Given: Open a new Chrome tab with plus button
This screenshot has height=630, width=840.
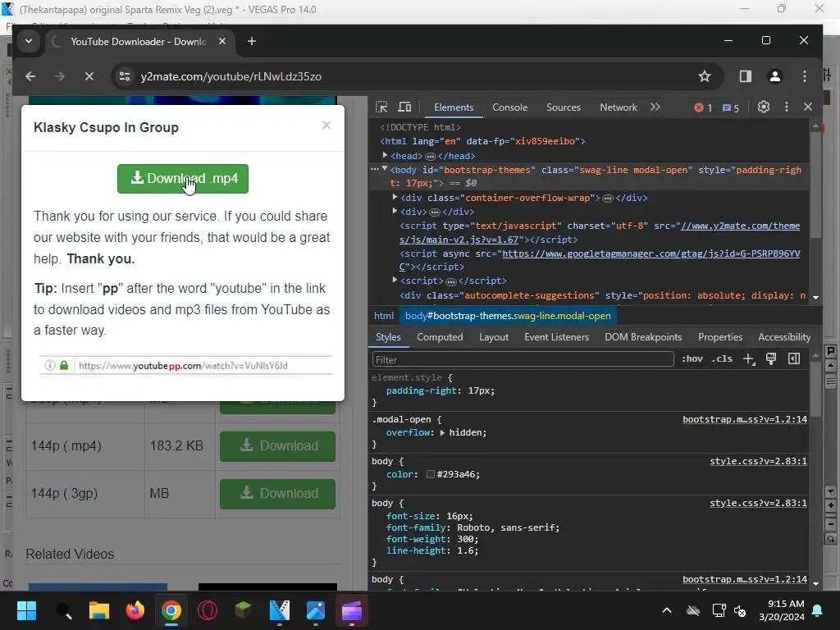Looking at the screenshot, I should (252, 41).
